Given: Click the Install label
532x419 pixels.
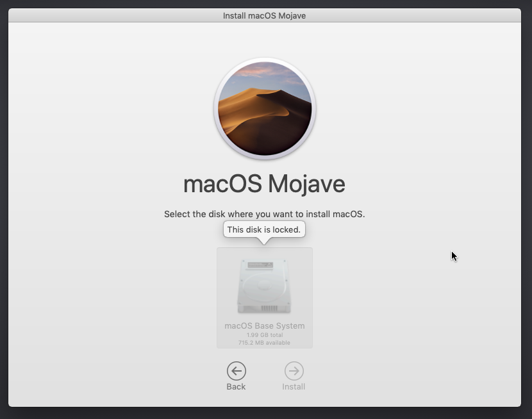Looking at the screenshot, I should pyautogui.click(x=294, y=387).
